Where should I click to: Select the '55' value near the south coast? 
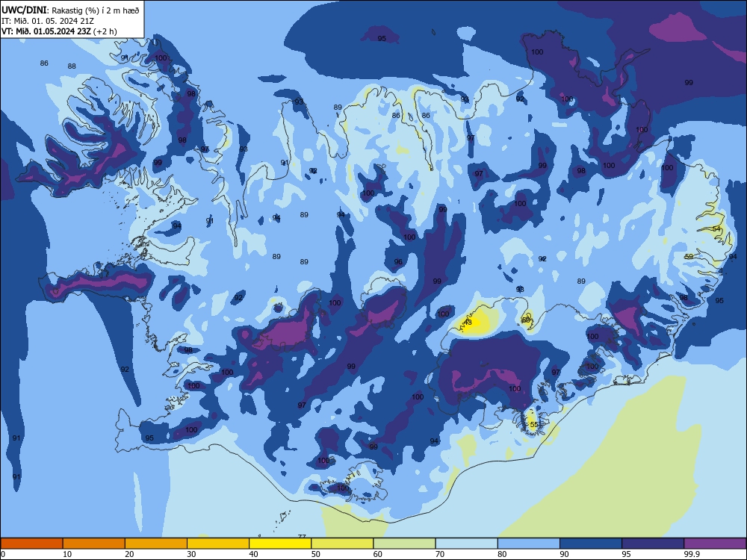pos(534,424)
